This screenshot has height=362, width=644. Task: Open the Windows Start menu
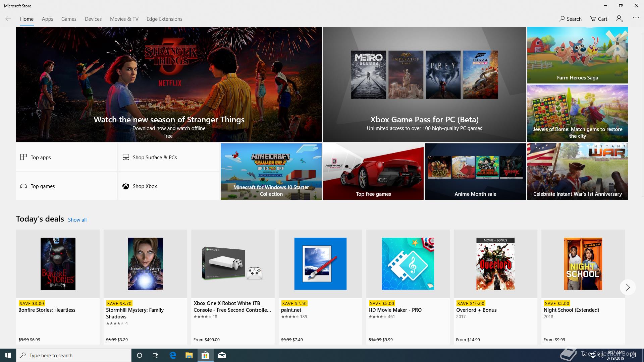coord(8,355)
